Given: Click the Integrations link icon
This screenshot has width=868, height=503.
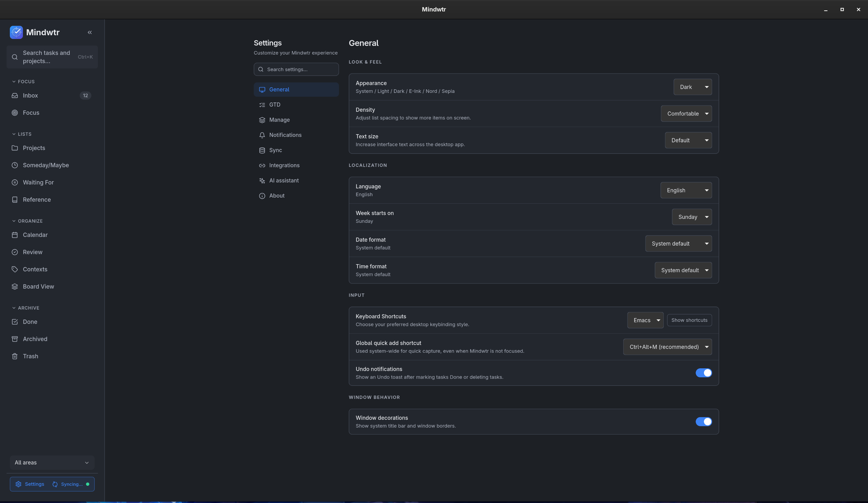Looking at the screenshot, I should pyautogui.click(x=262, y=166).
